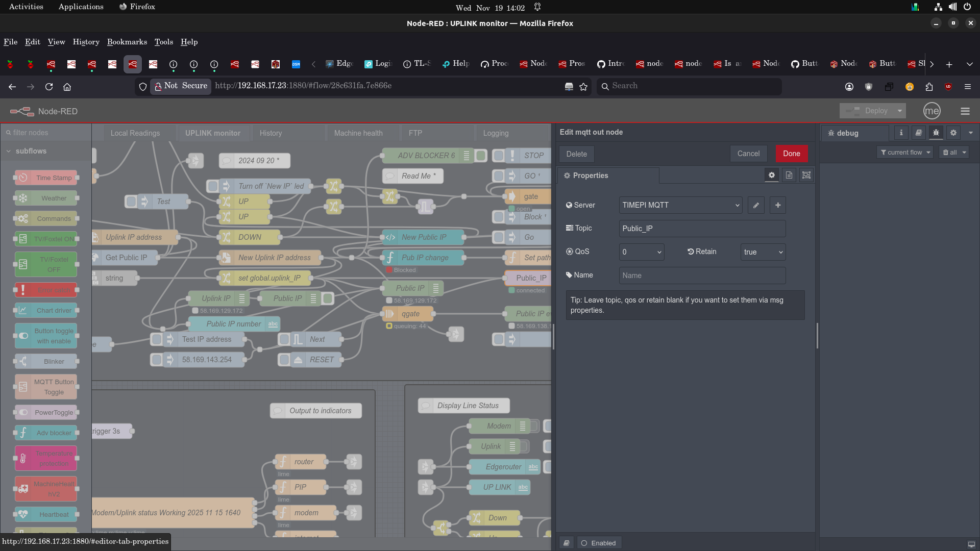Open the sidebar info tab
Screen dimensions: 980x551
[901, 133]
